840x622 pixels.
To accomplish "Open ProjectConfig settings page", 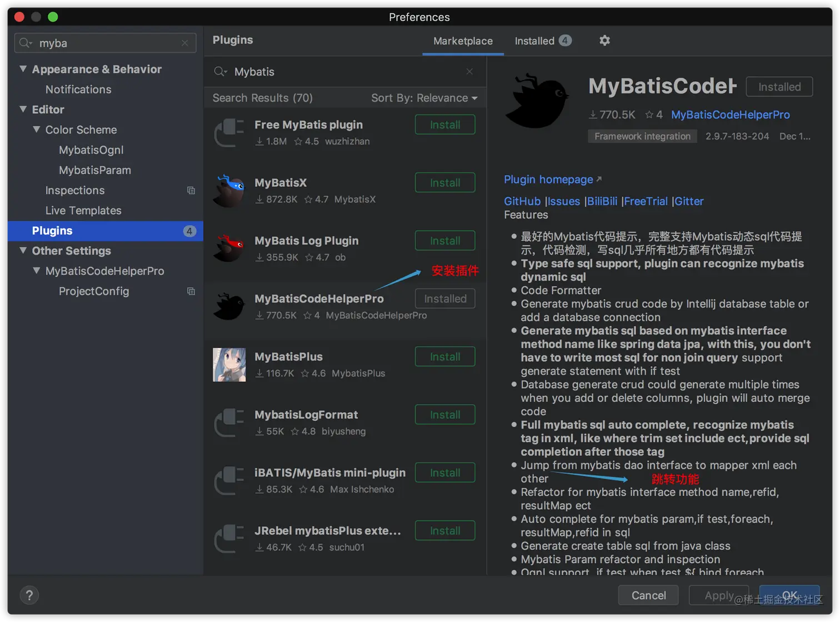I will point(94,291).
